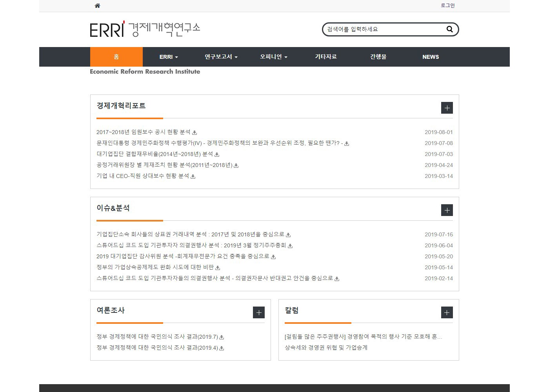Click plus icon in 칼럼 section

pos(447,312)
